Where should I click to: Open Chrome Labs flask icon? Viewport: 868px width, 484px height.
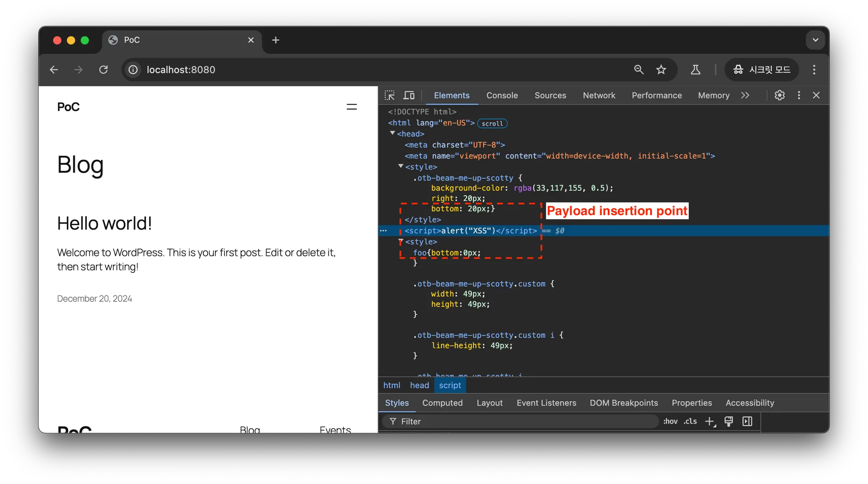click(696, 70)
